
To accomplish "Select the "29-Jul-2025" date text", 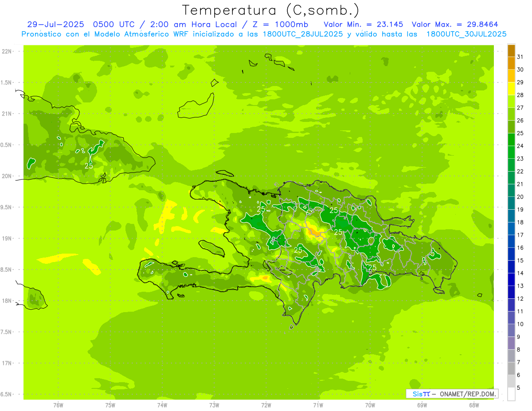I will pos(55,24).
